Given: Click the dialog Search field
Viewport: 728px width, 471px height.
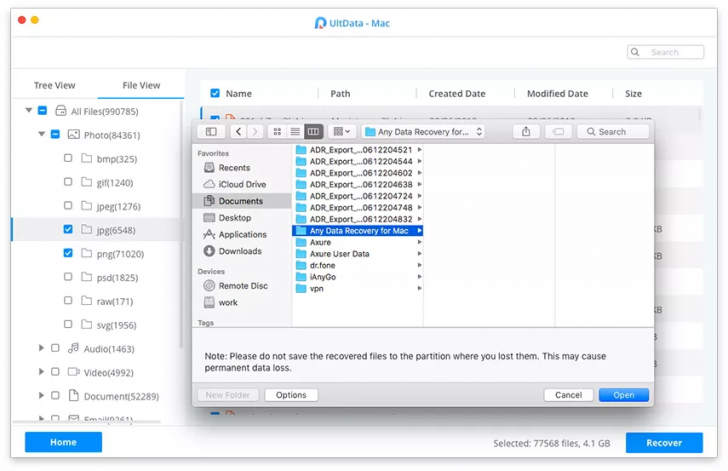Looking at the screenshot, I should 613,132.
